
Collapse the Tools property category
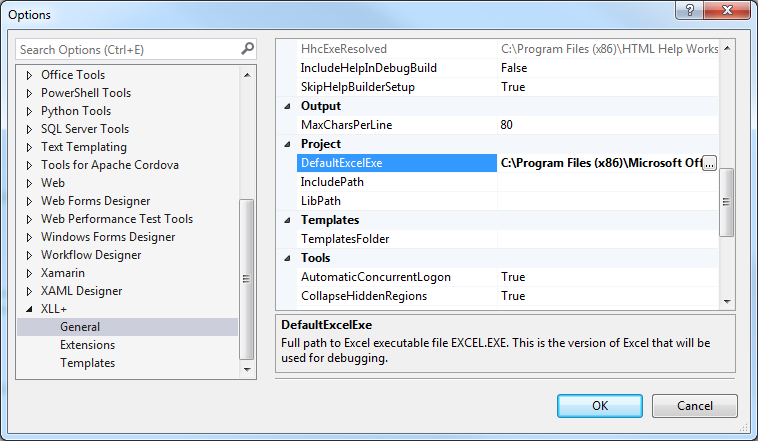pyautogui.click(x=287, y=258)
